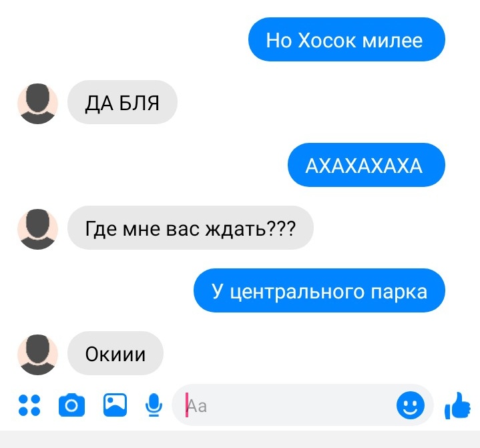The image size is (480, 448).
Task: Tap the avatar next to Окиии
Action: (x=37, y=355)
